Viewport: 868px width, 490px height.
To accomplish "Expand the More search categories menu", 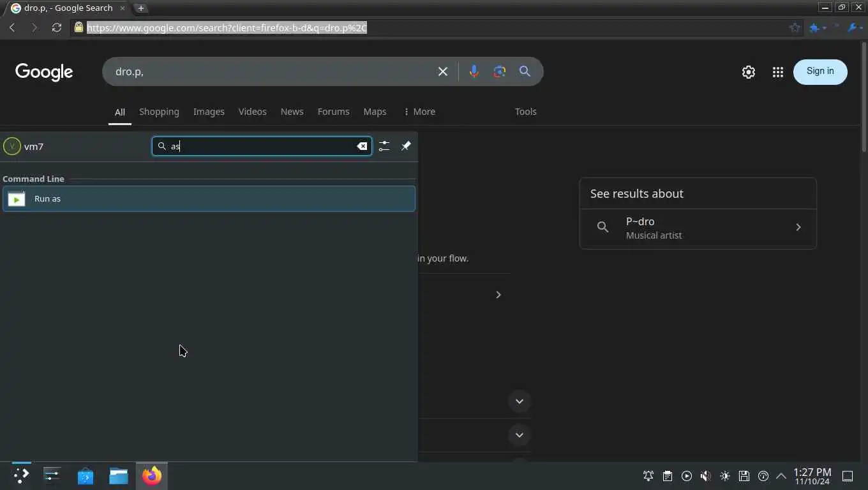I will click(419, 112).
